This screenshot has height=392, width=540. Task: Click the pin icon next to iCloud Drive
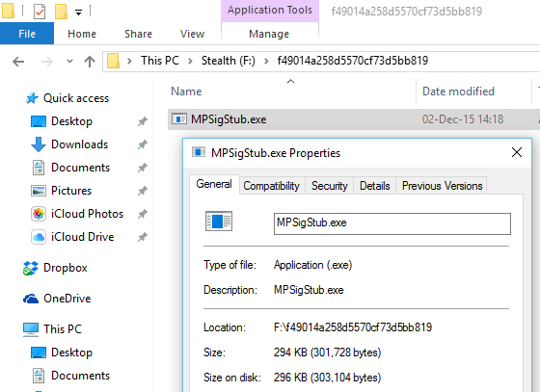click(x=143, y=237)
